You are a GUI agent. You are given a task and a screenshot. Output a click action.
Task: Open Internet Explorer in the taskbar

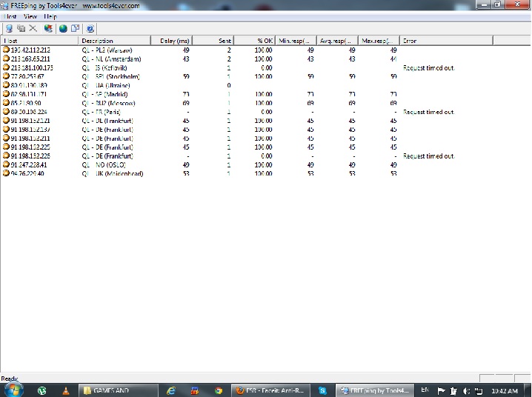[x=172, y=390]
